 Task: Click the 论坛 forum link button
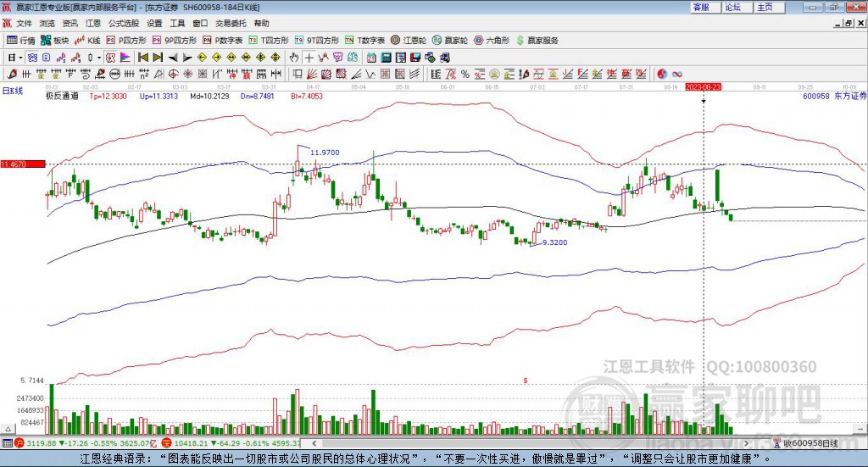(x=732, y=7)
